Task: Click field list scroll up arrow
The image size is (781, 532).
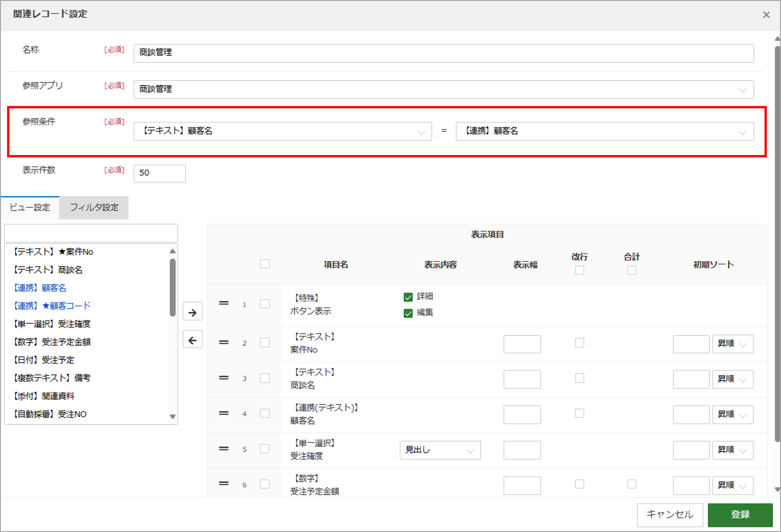Action: [x=173, y=251]
